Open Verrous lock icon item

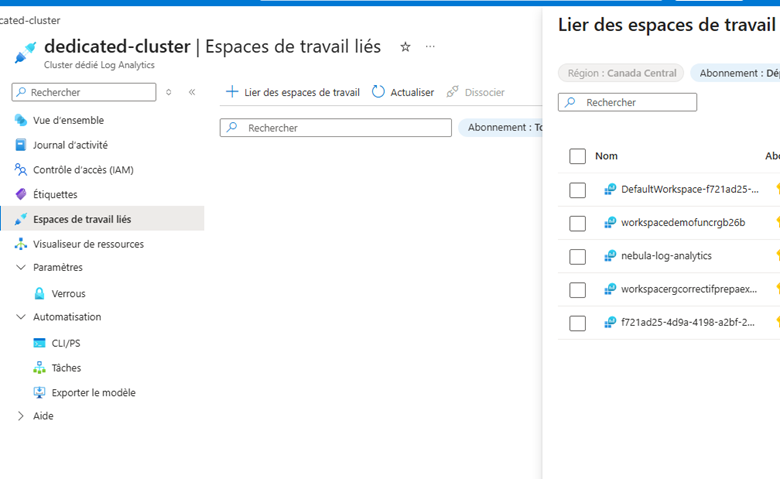[x=40, y=294]
